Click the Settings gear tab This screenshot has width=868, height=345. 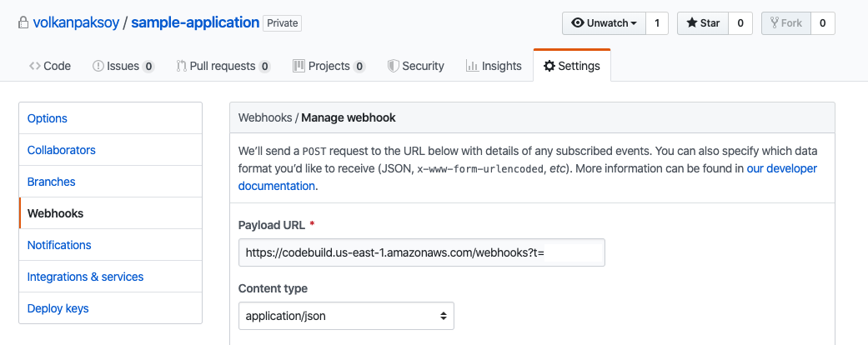click(571, 66)
